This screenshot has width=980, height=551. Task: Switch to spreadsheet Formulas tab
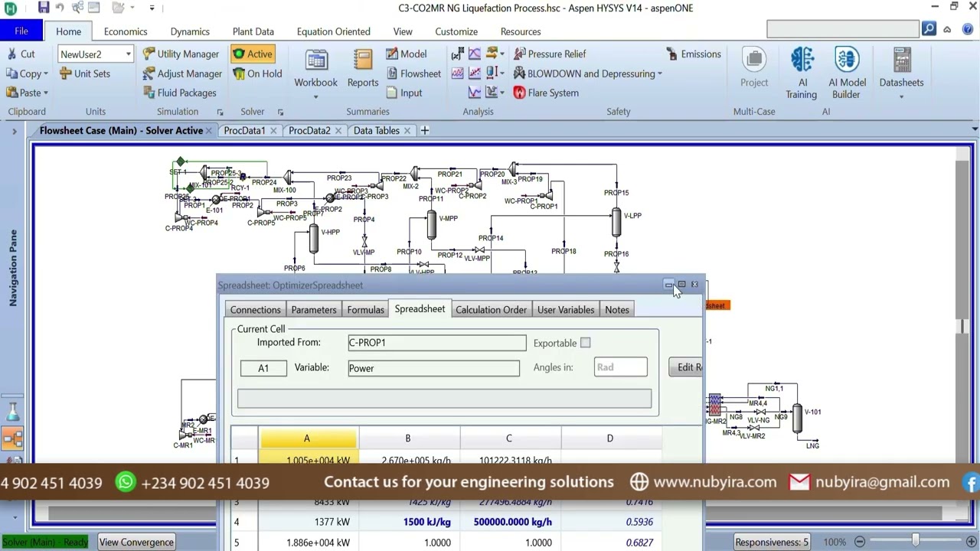tap(365, 309)
